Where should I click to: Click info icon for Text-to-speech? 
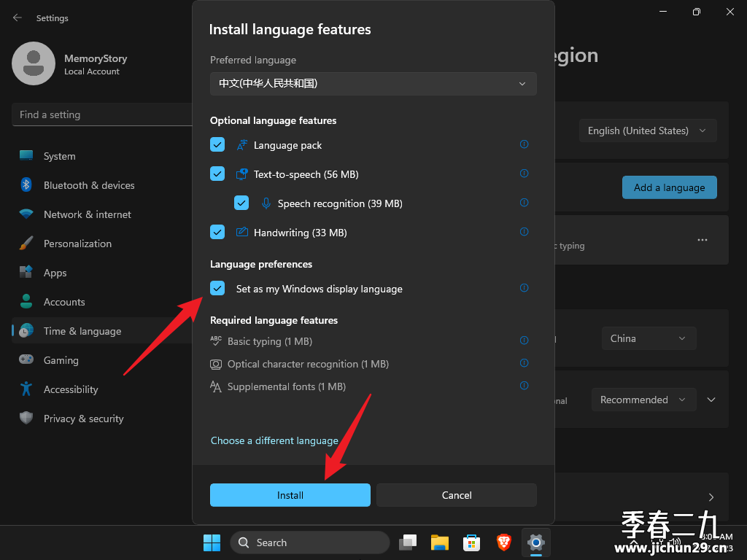(x=524, y=174)
